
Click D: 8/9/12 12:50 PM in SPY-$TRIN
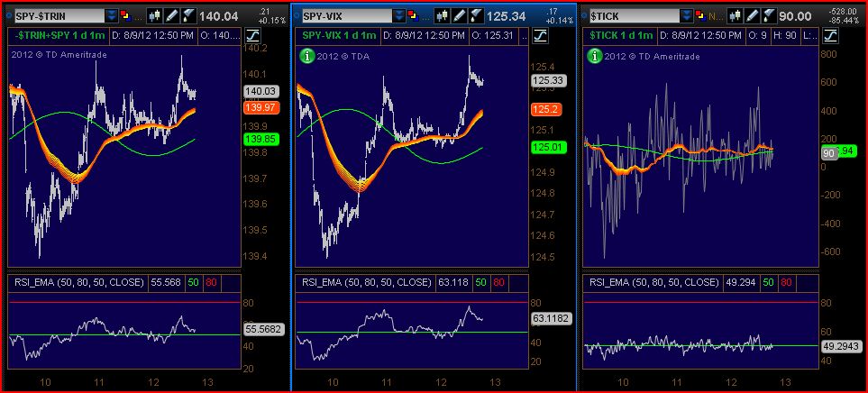coord(152,36)
